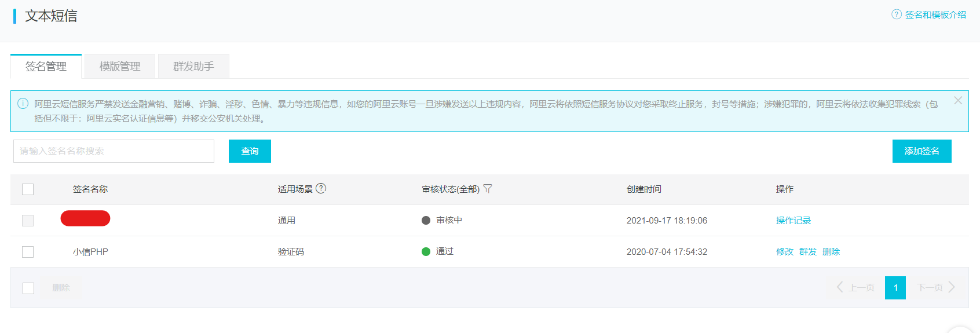Click the 通用 scenario cell
Screen dimensions: 980x333
[x=287, y=221]
